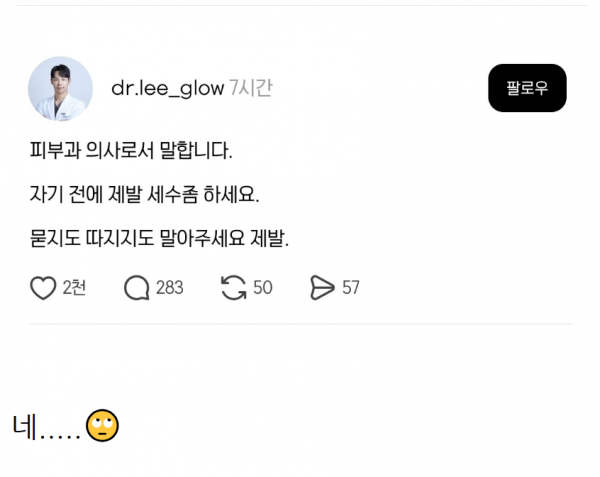
Task: Like the post with the heart icon
Action: point(43,288)
